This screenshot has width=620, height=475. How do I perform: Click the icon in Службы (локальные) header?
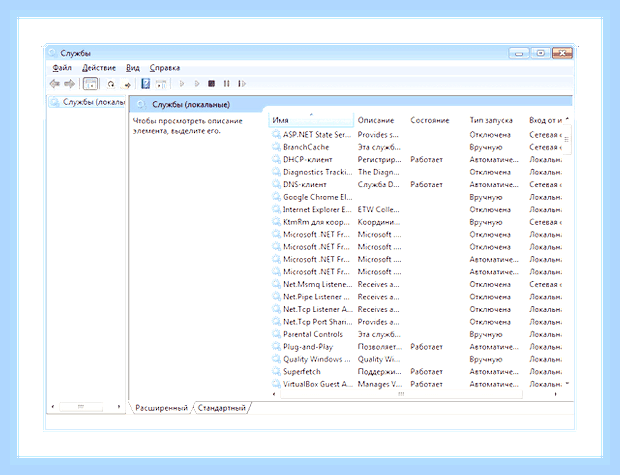141,104
